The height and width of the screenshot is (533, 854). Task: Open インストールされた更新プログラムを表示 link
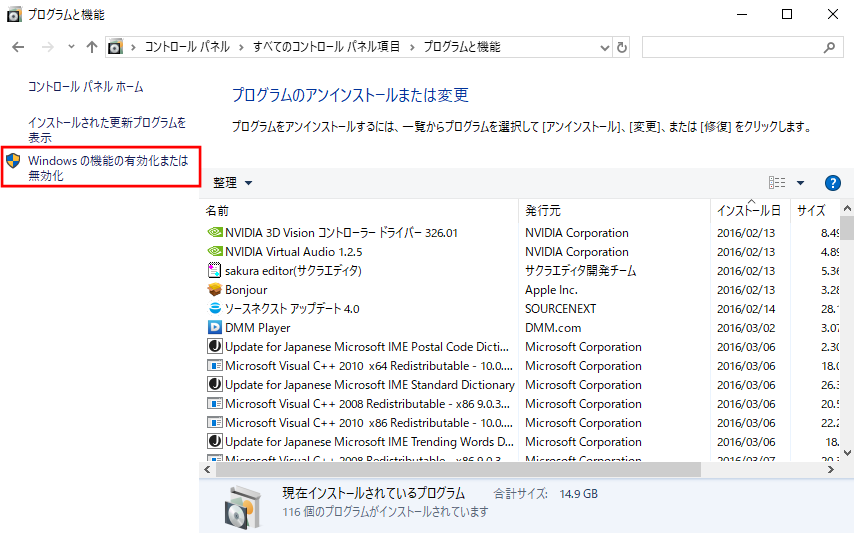107,130
